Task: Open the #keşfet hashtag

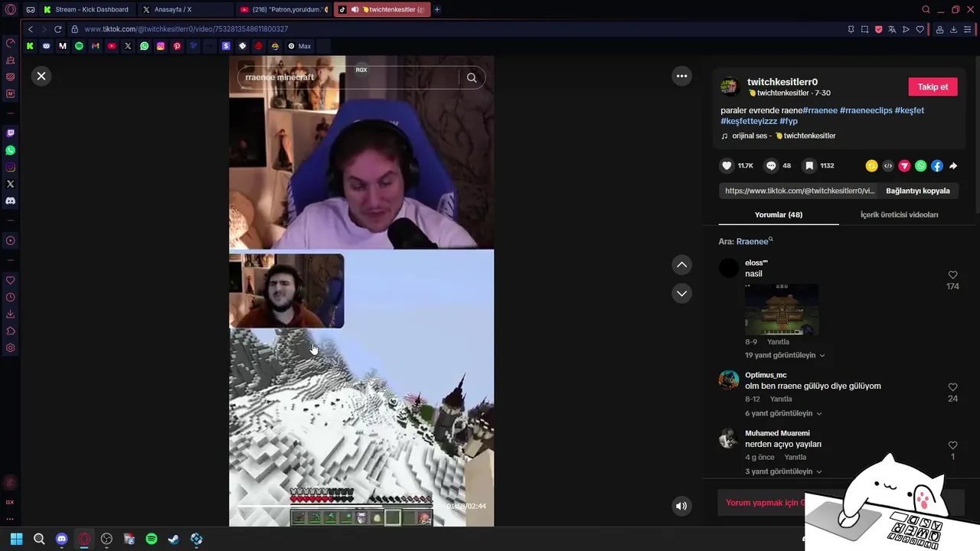Action: [x=909, y=110]
